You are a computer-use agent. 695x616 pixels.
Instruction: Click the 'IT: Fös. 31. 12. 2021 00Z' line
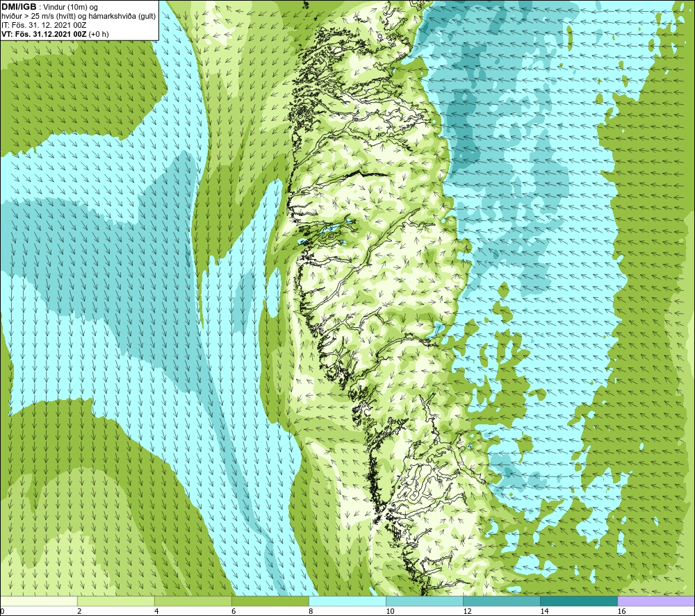(44, 25)
